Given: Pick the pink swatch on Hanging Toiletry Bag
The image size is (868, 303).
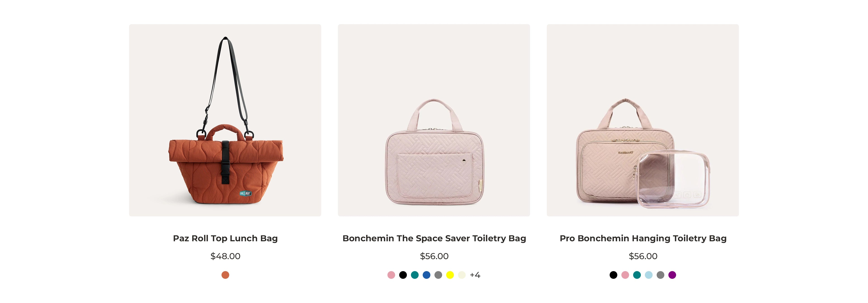Looking at the screenshot, I should (625, 275).
